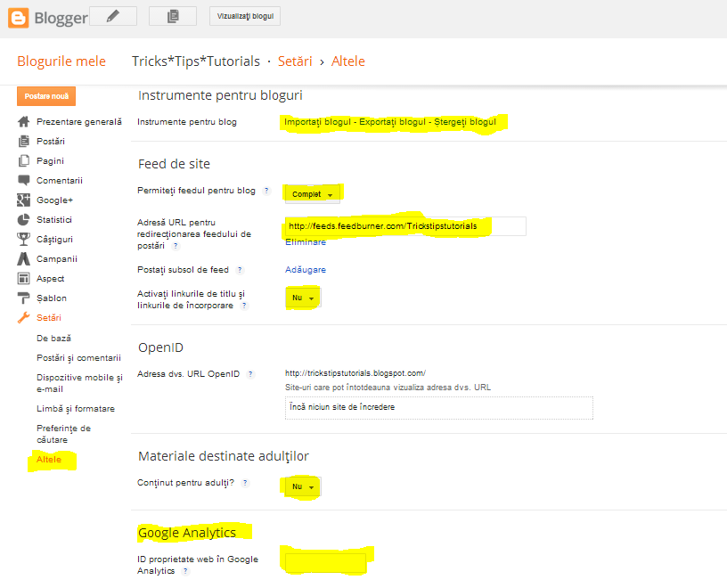The height and width of the screenshot is (588, 727).
Task: Click the Câștiguri trophy icon
Action: [24, 240]
